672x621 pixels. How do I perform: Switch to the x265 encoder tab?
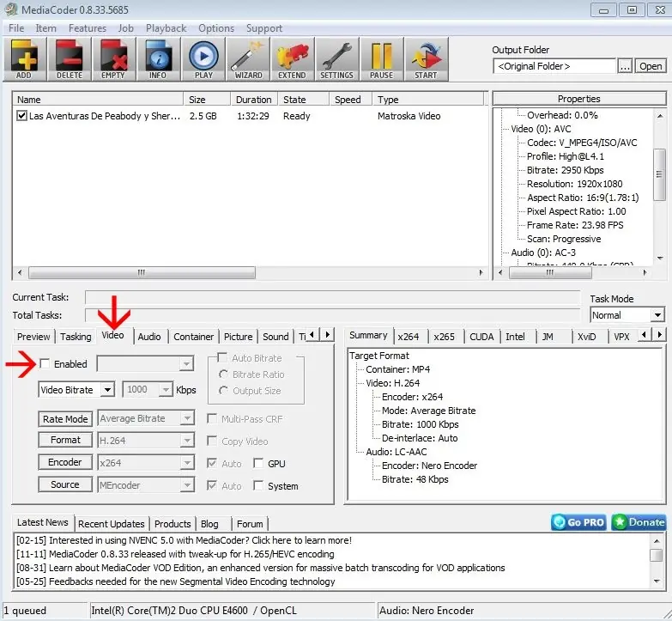click(x=444, y=337)
